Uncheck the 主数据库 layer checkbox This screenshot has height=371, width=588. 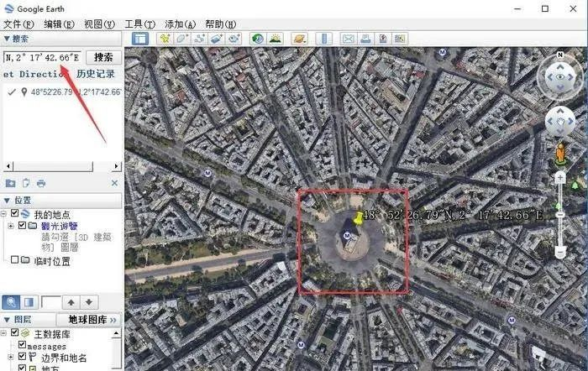[x=14, y=332]
